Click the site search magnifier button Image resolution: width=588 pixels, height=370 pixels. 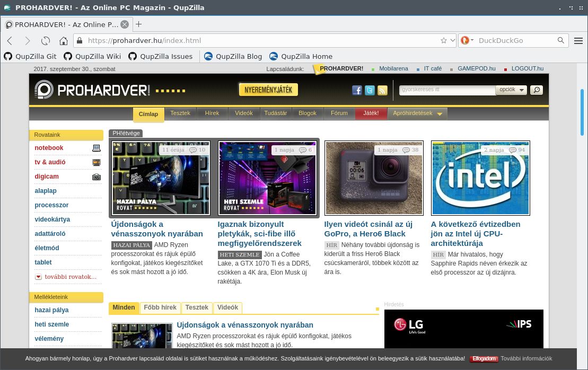[x=536, y=90]
